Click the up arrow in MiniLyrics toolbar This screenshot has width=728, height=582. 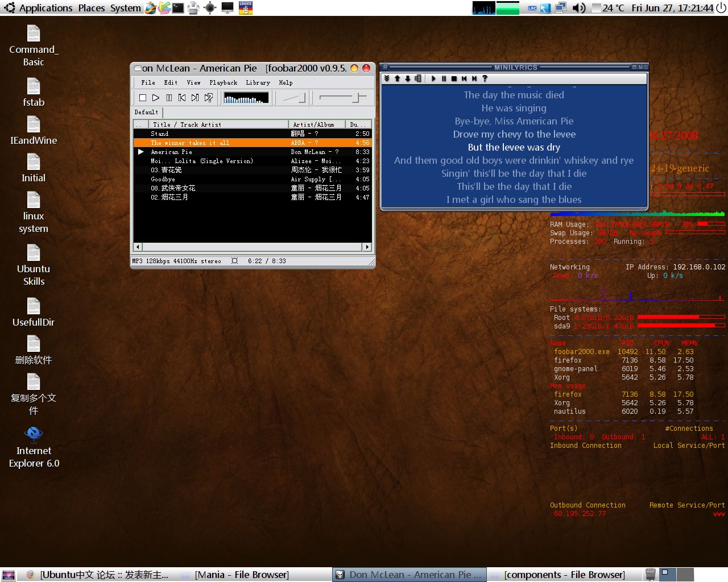[398, 78]
